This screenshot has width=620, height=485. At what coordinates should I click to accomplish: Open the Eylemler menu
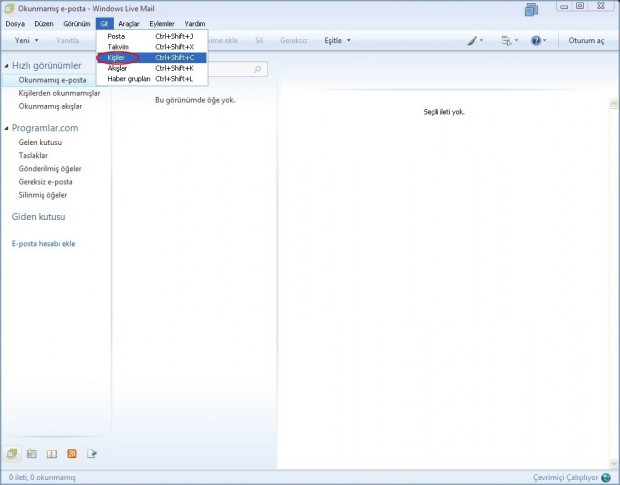pyautogui.click(x=162, y=24)
